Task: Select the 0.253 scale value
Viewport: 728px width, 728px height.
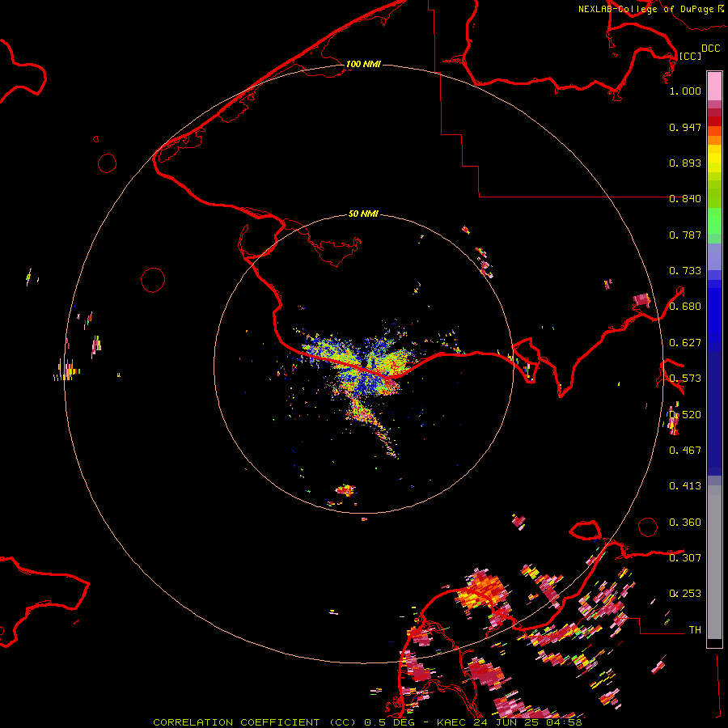Action: pos(685,594)
